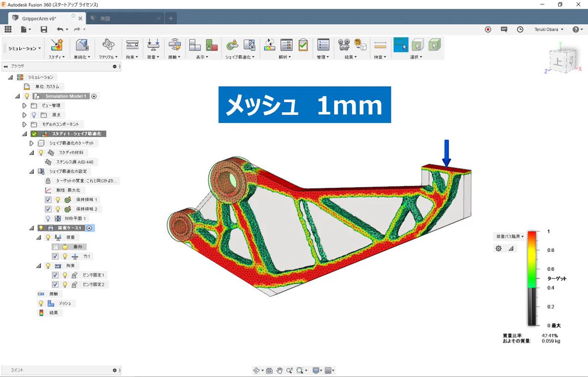Screen dimensions: 588x377
Task: Expand the コメント panel plus button
Action: click(115, 370)
